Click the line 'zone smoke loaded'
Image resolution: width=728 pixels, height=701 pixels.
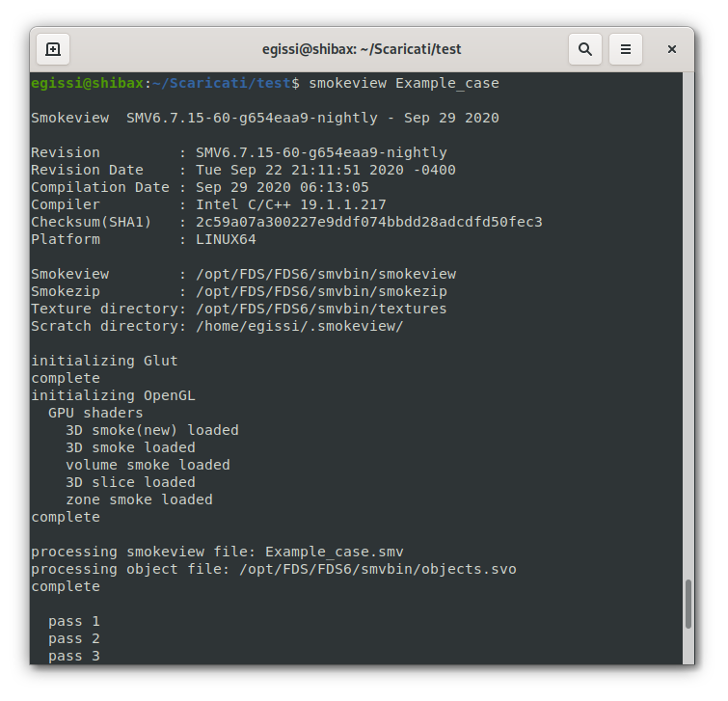139,499
